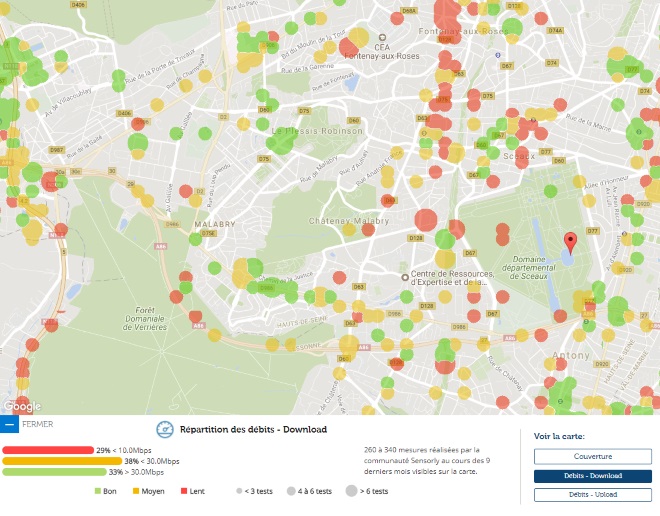This screenshot has width=660, height=516.
Task: Click the FERMER label to close panel
Action: 36,424
